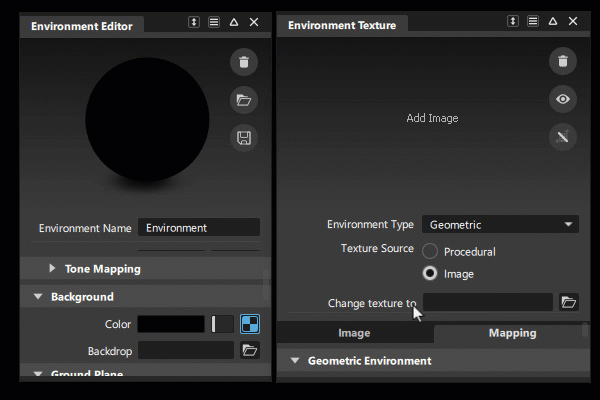Select the Procedural texture source radio button
This screenshot has width=600, height=400.
point(430,251)
